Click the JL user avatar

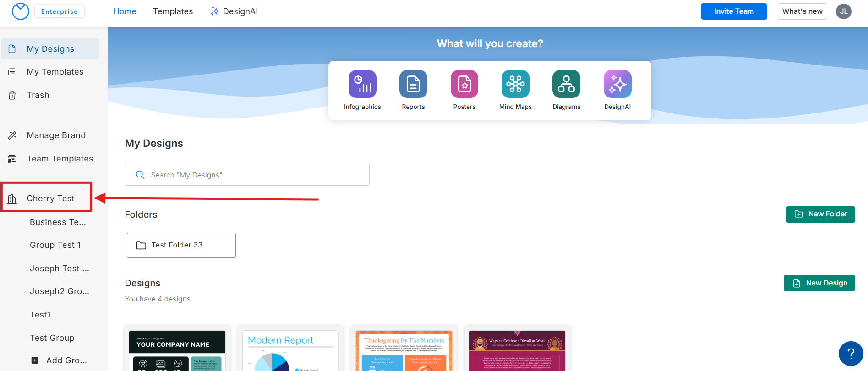click(843, 11)
